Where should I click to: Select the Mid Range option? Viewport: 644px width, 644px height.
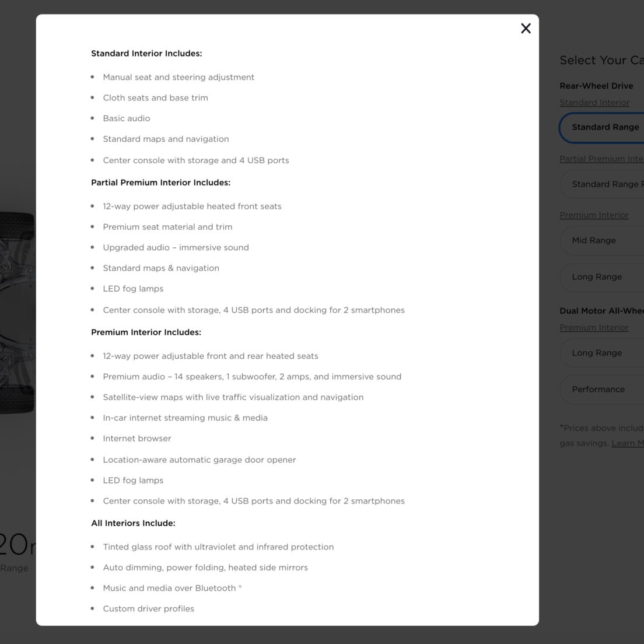601,240
